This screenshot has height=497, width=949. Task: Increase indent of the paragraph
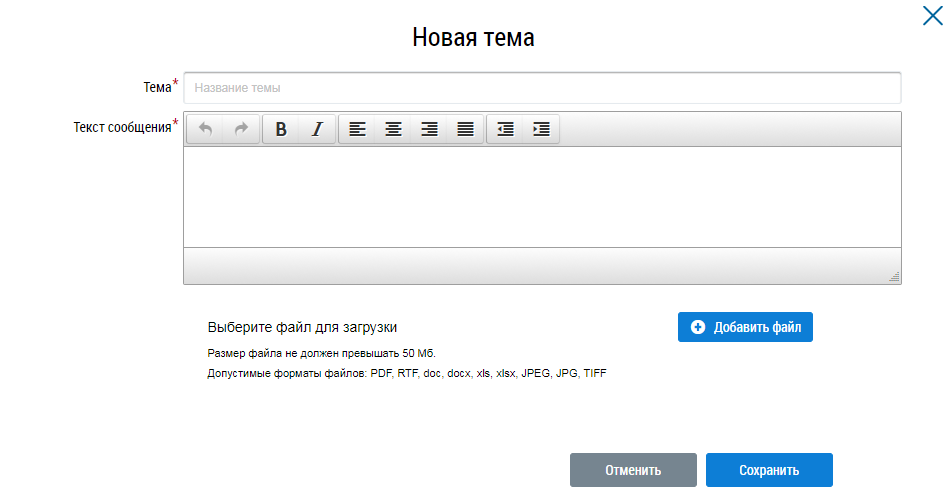click(541, 129)
